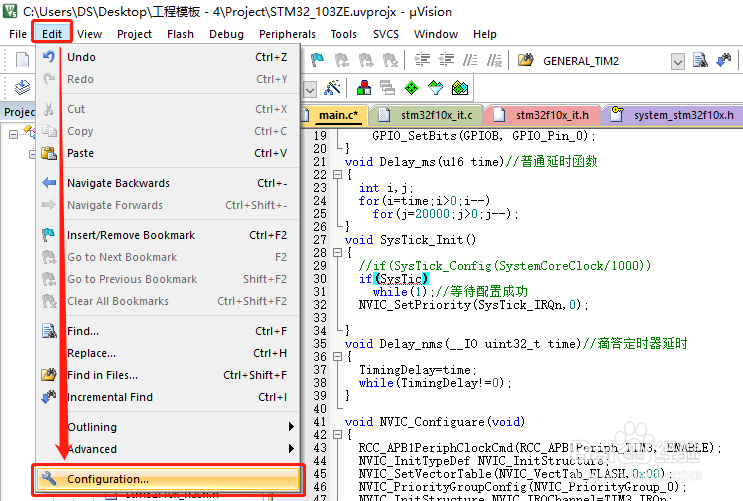Click the Clear all bookmarks toolbar icon
Screen dimensions: 743x501
pos(390,60)
